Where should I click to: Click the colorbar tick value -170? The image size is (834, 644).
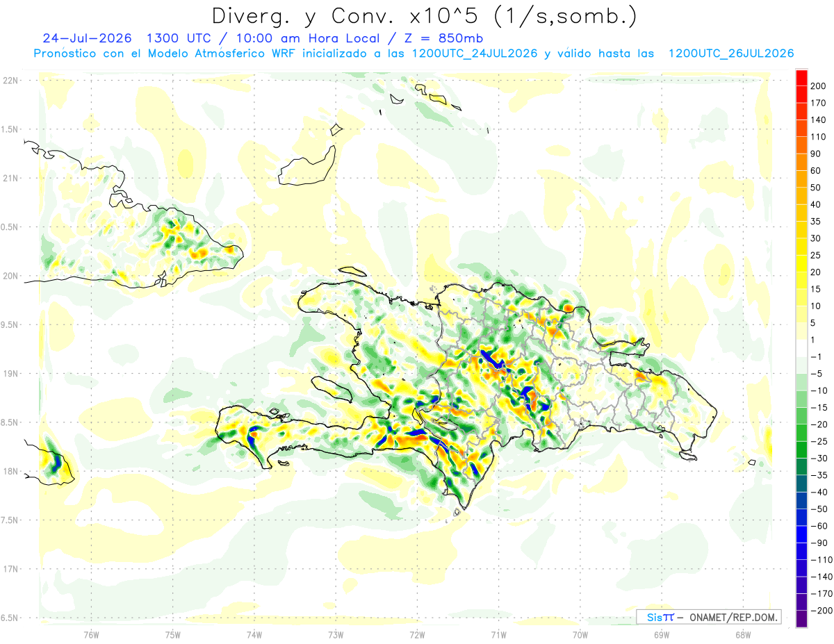[x=821, y=593]
